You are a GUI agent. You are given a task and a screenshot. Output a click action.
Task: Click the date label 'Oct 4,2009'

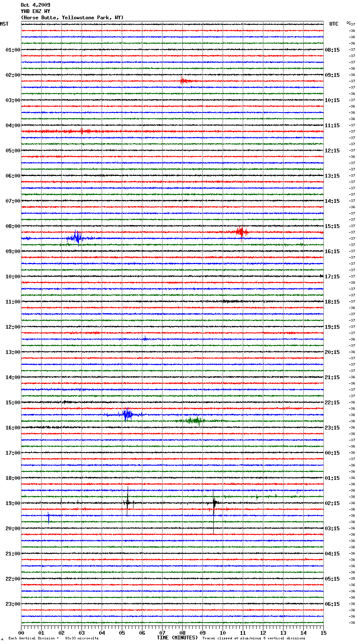35,5
